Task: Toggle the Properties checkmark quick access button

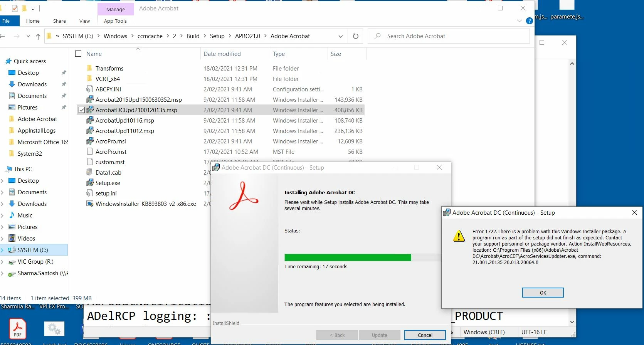Action: tap(15, 8)
